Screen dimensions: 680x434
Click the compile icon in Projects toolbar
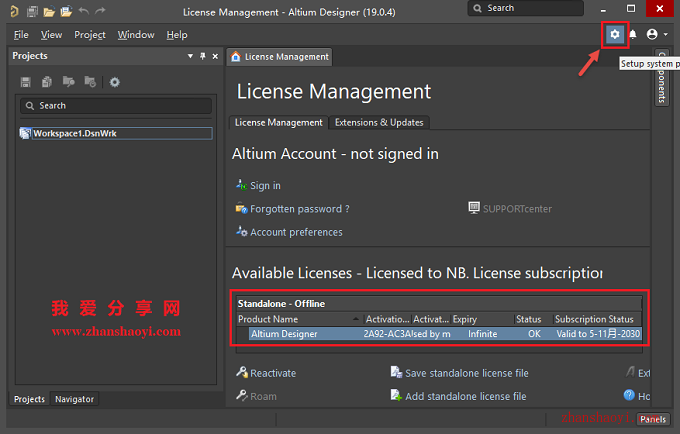47,82
